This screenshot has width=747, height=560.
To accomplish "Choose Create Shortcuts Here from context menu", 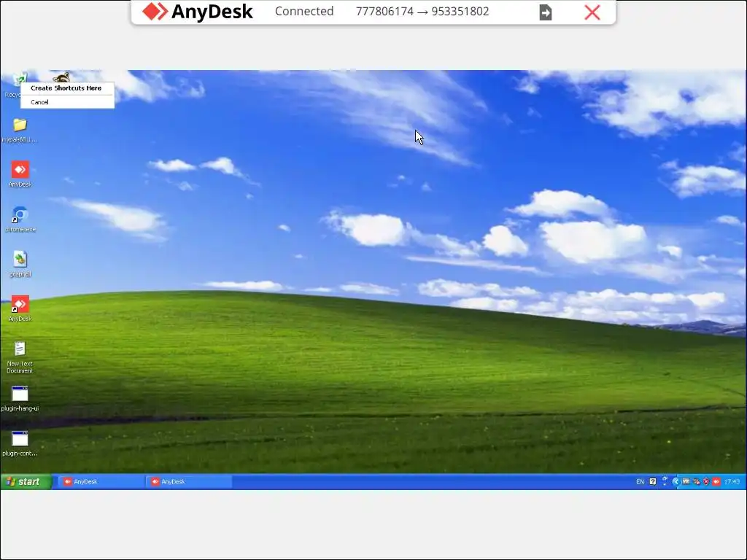I will [66, 88].
